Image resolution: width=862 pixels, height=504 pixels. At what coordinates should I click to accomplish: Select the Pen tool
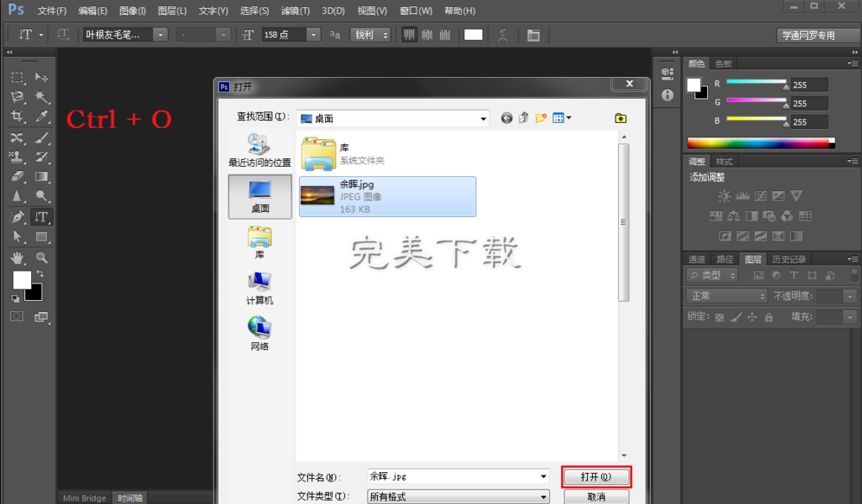[x=17, y=216]
